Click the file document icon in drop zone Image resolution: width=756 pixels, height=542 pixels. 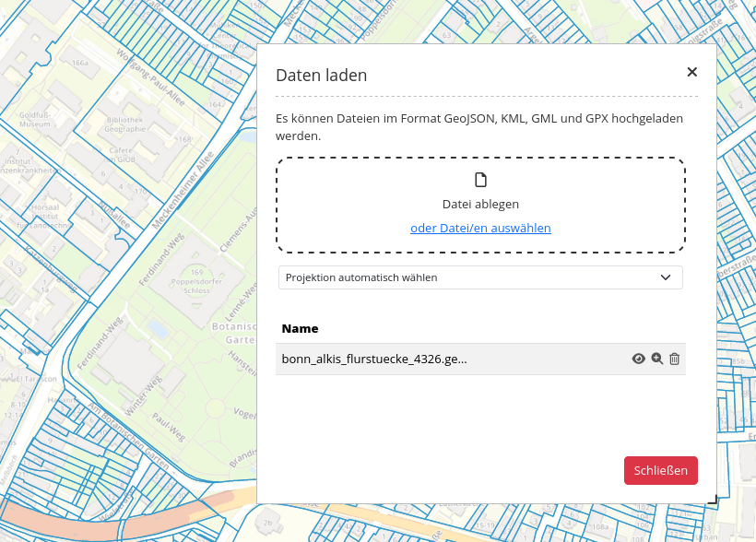point(480,180)
